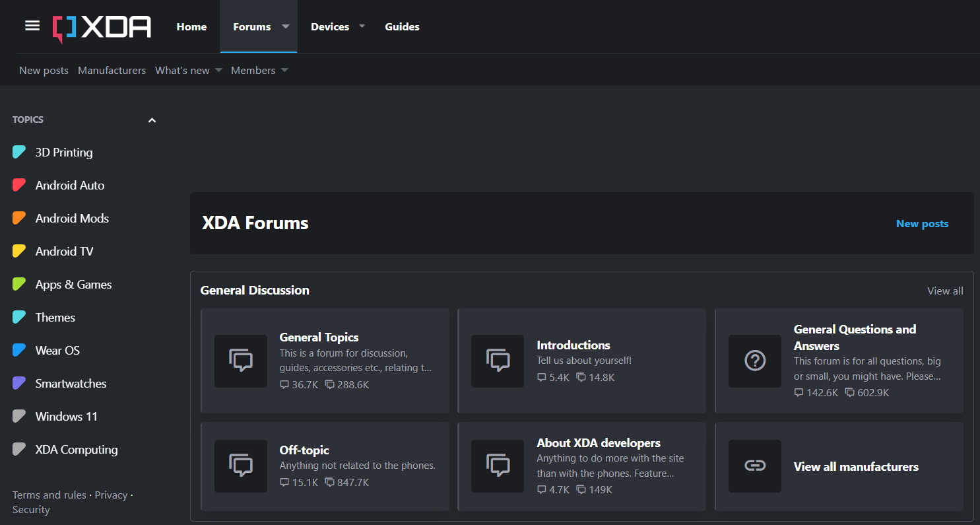Click the 3D Printing topic tag icon

pyautogui.click(x=19, y=153)
